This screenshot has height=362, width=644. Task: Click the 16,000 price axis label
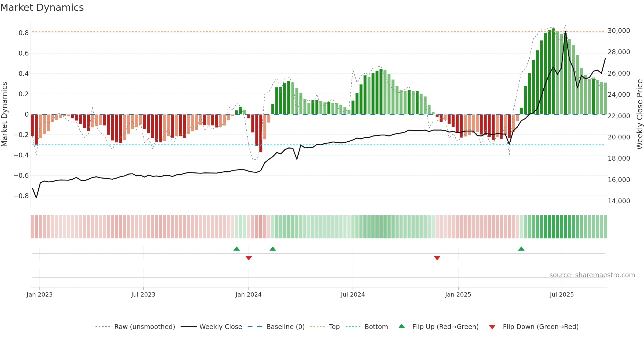tap(619, 180)
